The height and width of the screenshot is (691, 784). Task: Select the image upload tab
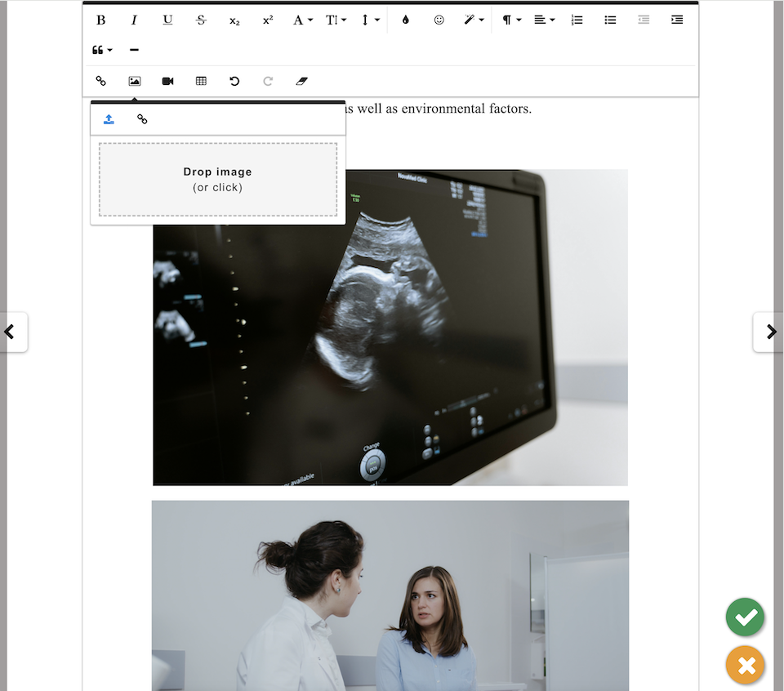pyautogui.click(x=109, y=118)
